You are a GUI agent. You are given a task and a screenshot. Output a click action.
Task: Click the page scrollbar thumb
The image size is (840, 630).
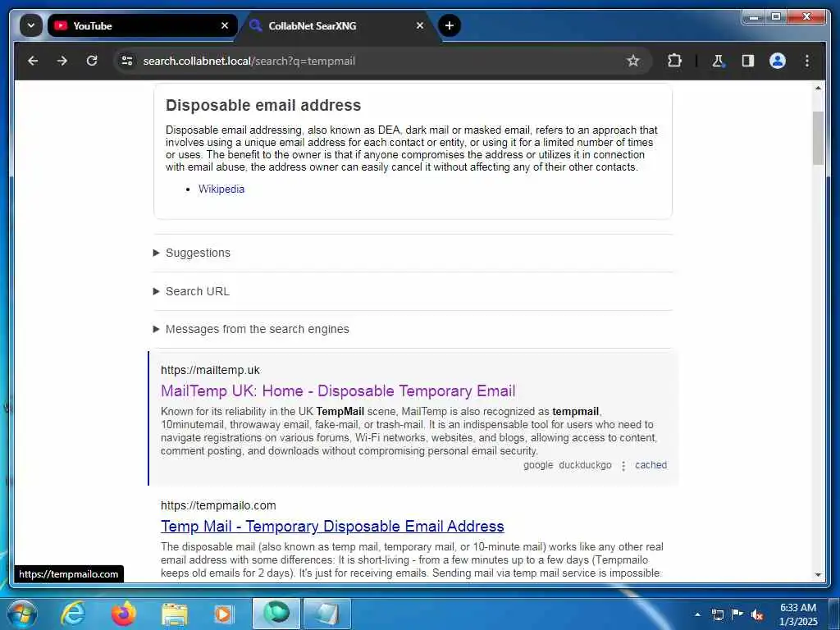(818, 138)
